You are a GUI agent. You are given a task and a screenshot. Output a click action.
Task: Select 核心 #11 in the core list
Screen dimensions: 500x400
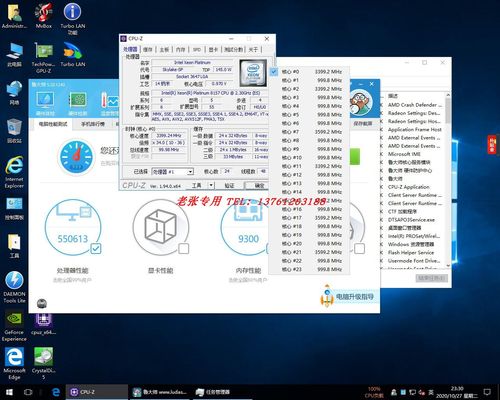click(x=309, y=166)
